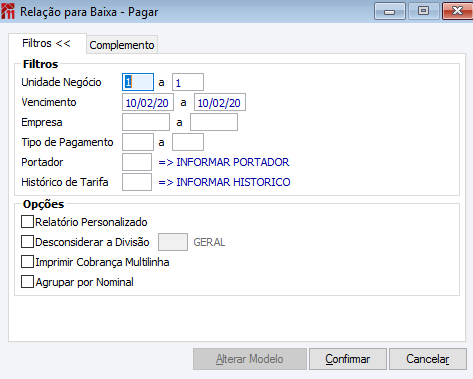The width and height of the screenshot is (473, 379).
Task: Focus the first Tipo de Pagamento field
Action: 138,142
